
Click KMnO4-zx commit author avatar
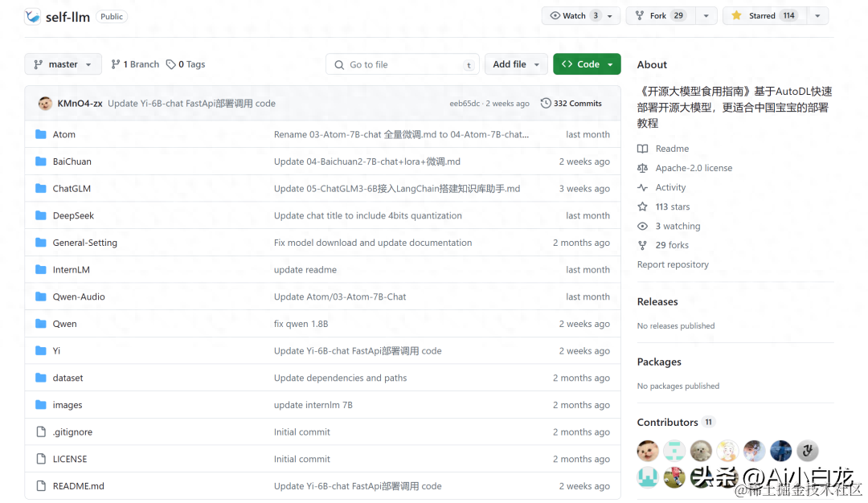45,104
